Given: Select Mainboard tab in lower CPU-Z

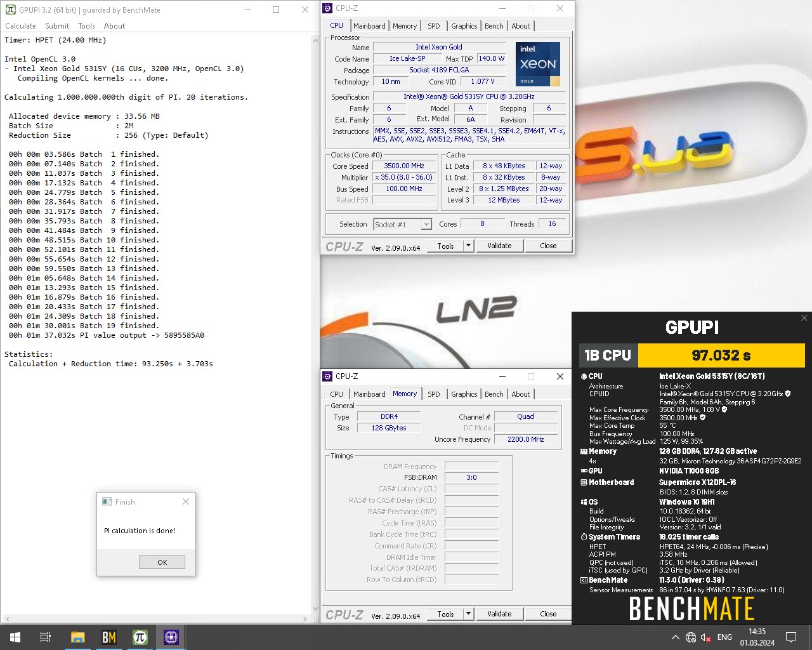Looking at the screenshot, I should tap(369, 394).
